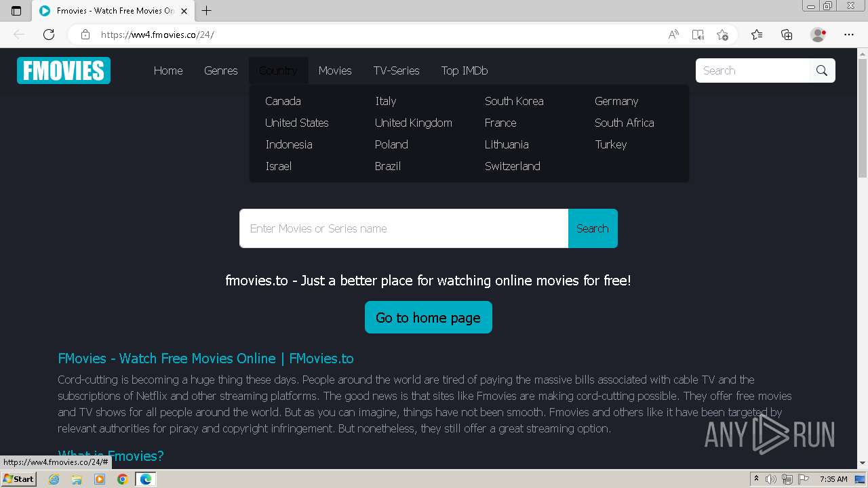Click Go to home page button

(x=429, y=317)
